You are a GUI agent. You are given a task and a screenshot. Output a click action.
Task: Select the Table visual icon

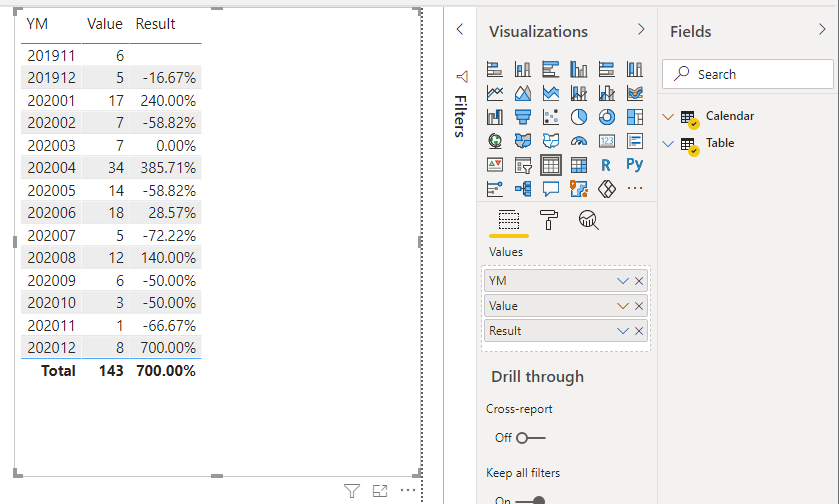551,165
